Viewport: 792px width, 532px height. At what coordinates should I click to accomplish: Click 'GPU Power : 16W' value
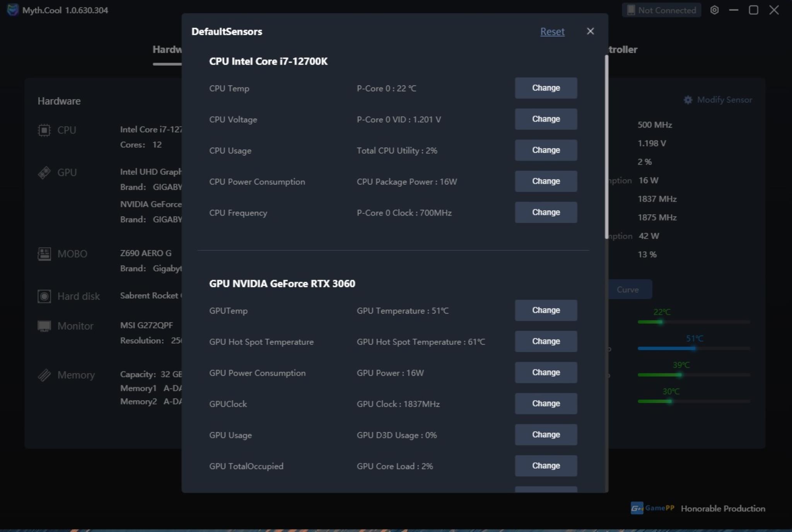point(390,373)
